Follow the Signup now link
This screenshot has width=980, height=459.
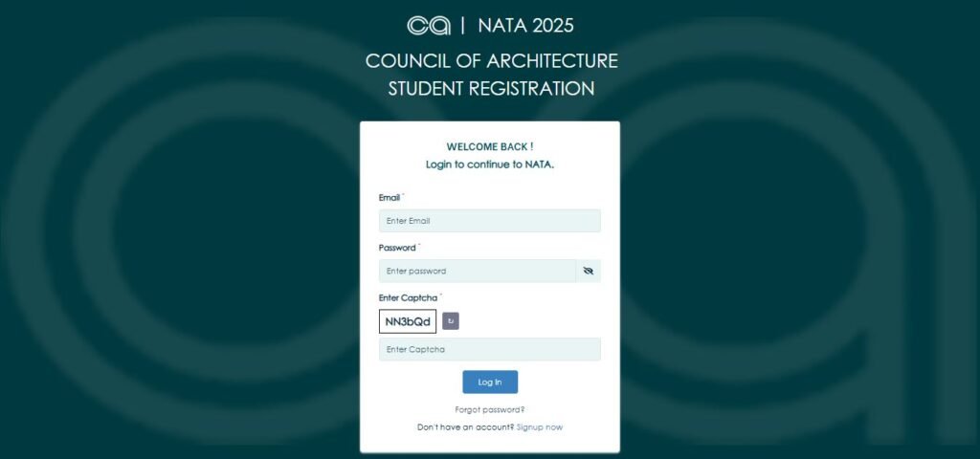point(540,427)
